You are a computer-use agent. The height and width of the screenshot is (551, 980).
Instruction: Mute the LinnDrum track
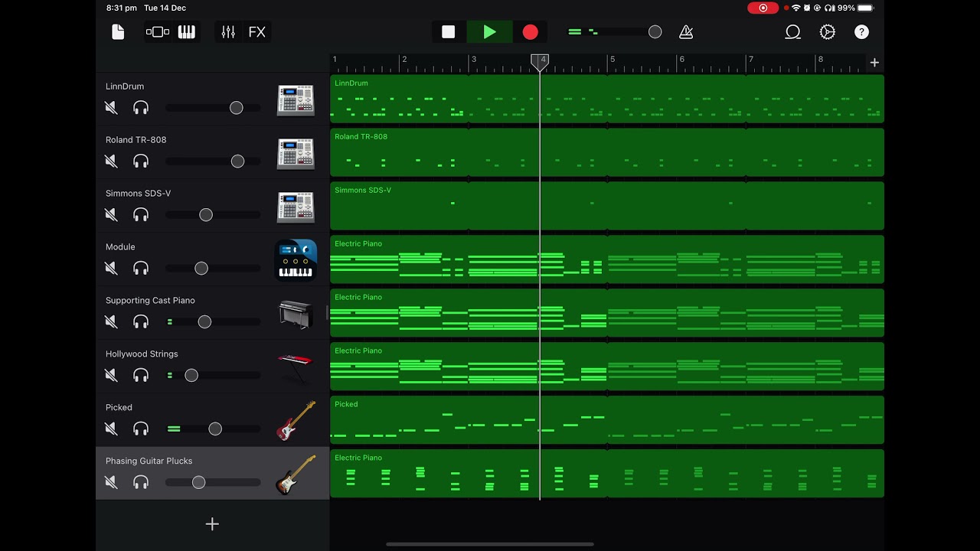111,108
